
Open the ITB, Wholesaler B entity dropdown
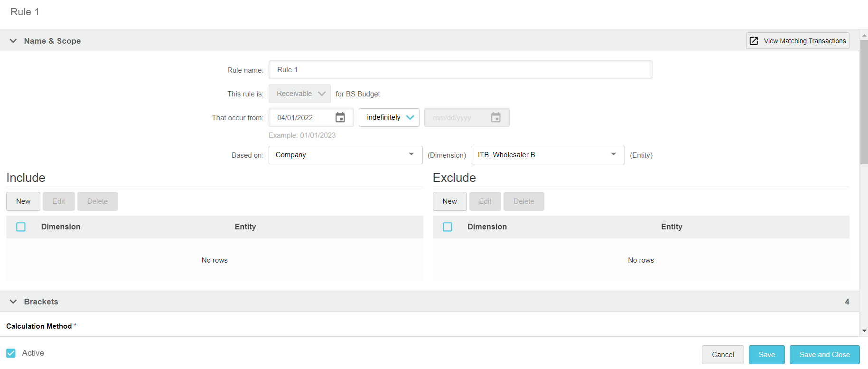coord(547,155)
